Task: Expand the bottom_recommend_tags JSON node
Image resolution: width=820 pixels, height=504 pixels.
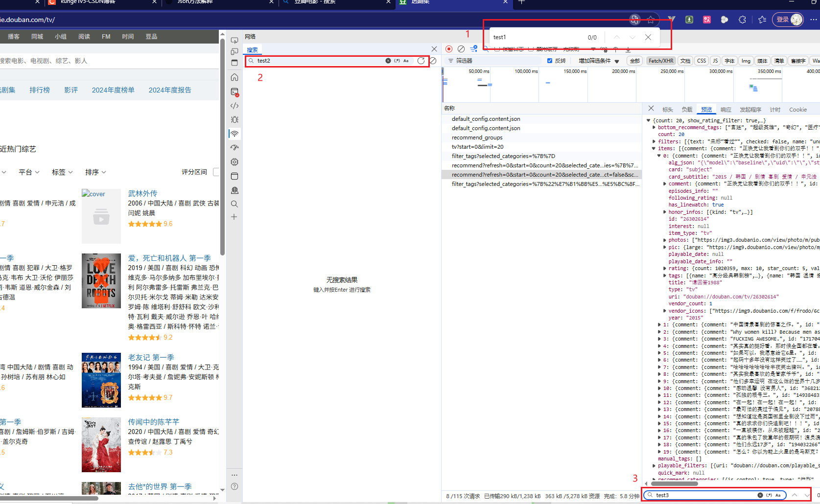Action: coord(654,127)
